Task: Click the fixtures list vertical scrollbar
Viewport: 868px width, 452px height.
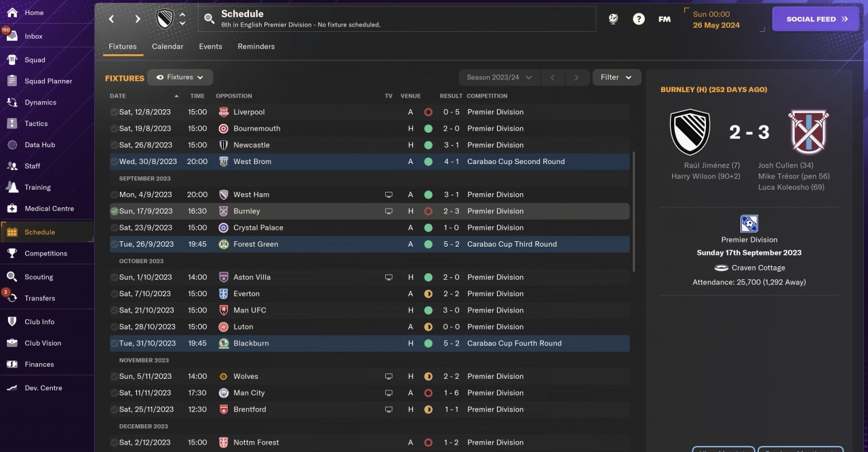Action: (634, 210)
